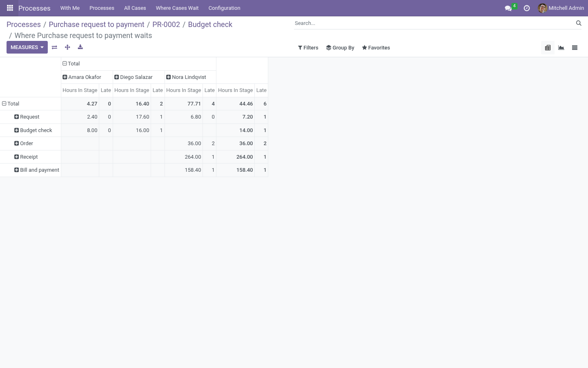Click Mitchell Admin avatar picture

(x=542, y=8)
